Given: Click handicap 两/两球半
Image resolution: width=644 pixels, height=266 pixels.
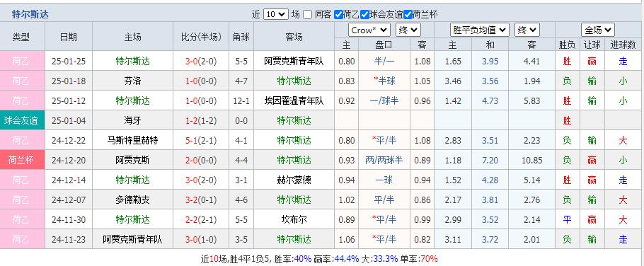Looking at the screenshot, I should (x=384, y=160).
